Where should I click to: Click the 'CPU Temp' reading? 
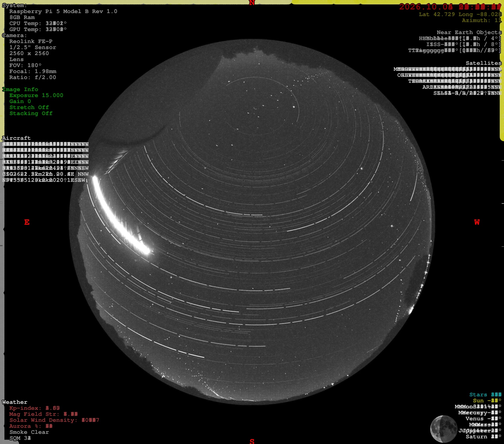click(x=38, y=23)
